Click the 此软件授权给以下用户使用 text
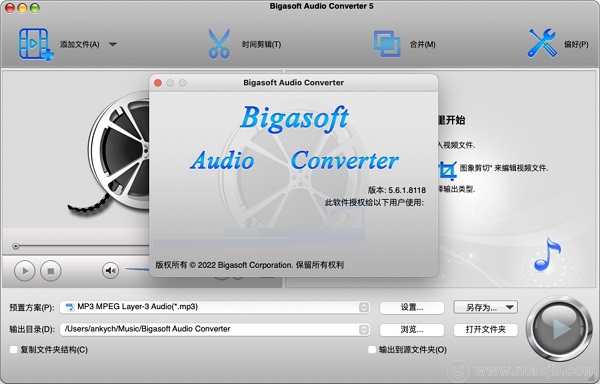 tap(374, 203)
